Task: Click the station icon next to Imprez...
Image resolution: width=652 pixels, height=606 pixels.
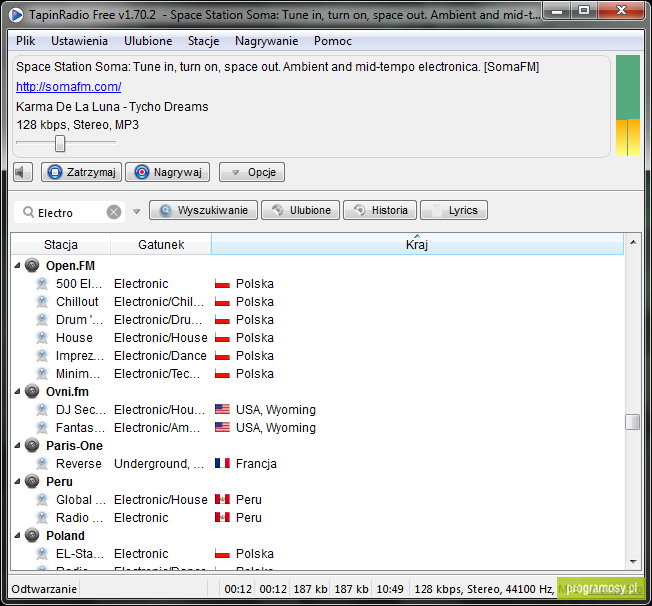Action: [42, 356]
